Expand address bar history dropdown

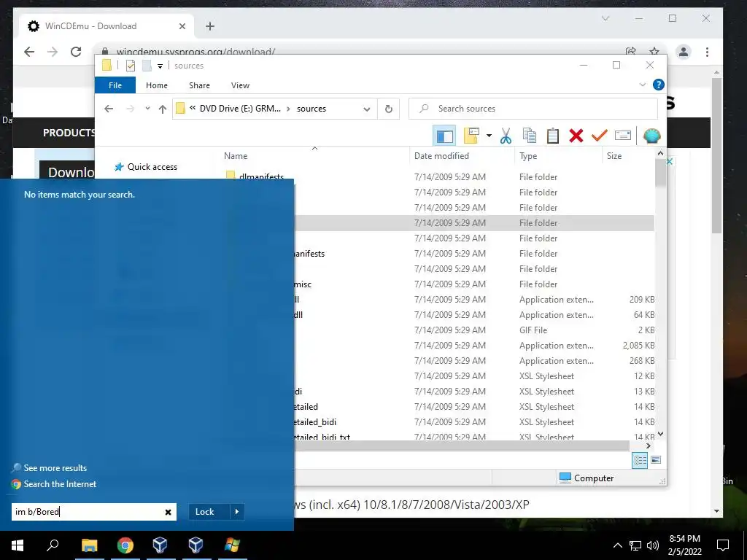pos(367,109)
